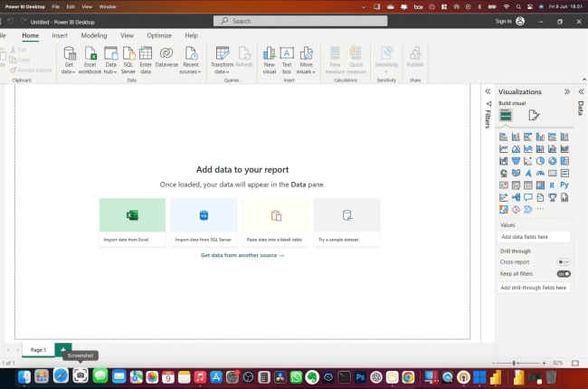
Task: Insert a Scatter chart visual
Action: pyautogui.click(x=528, y=161)
